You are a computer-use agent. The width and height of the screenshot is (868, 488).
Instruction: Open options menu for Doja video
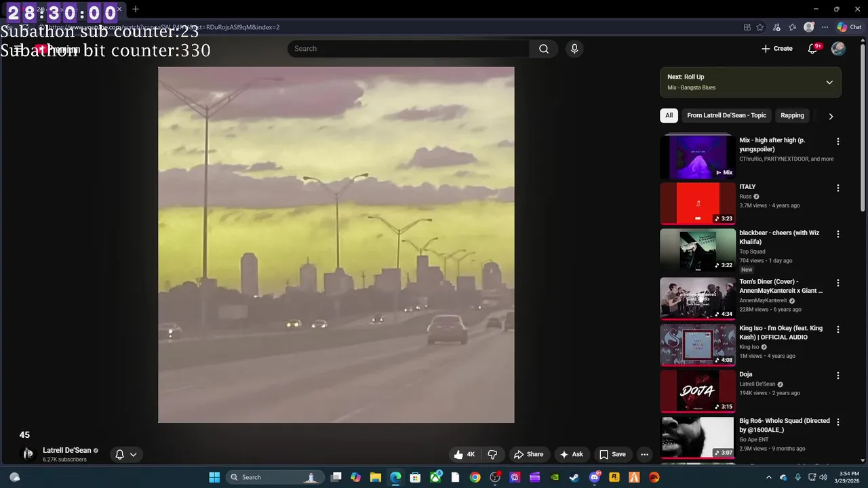point(837,375)
